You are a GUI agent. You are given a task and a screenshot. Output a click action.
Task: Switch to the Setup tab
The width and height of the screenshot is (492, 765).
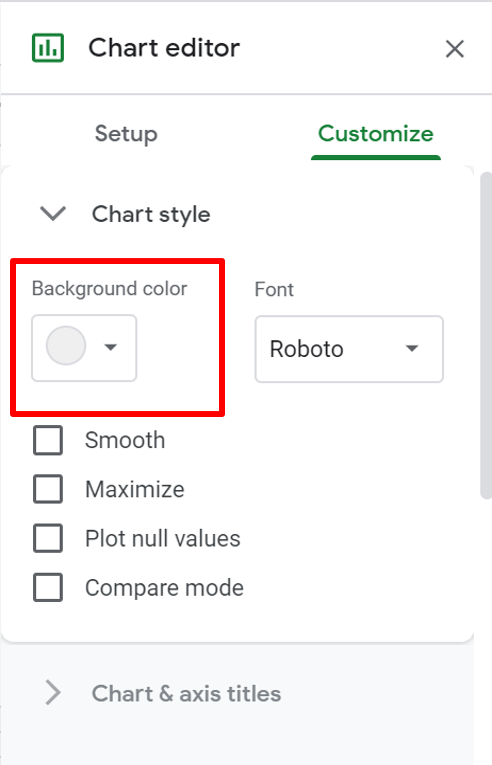click(x=126, y=134)
